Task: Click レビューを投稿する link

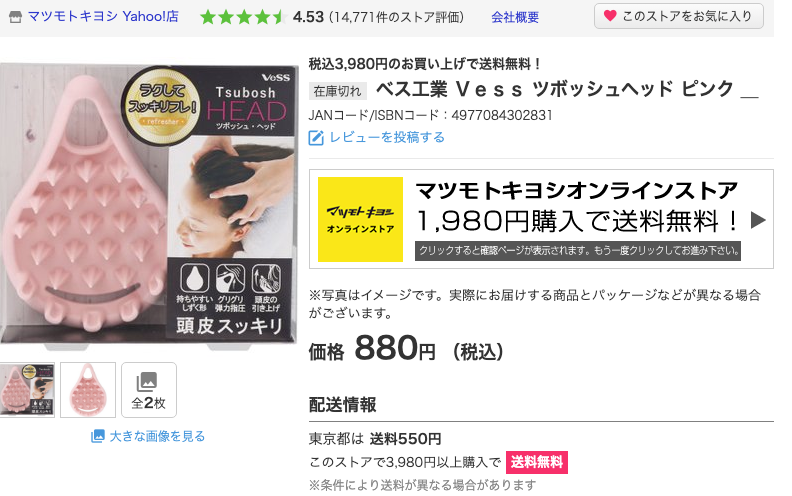Action: click(x=387, y=137)
